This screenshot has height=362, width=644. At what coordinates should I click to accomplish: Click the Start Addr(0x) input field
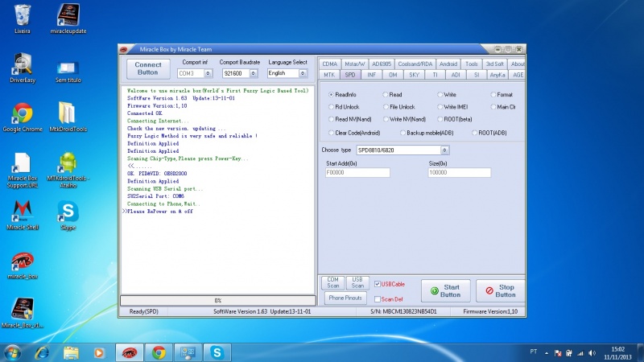coord(357,173)
